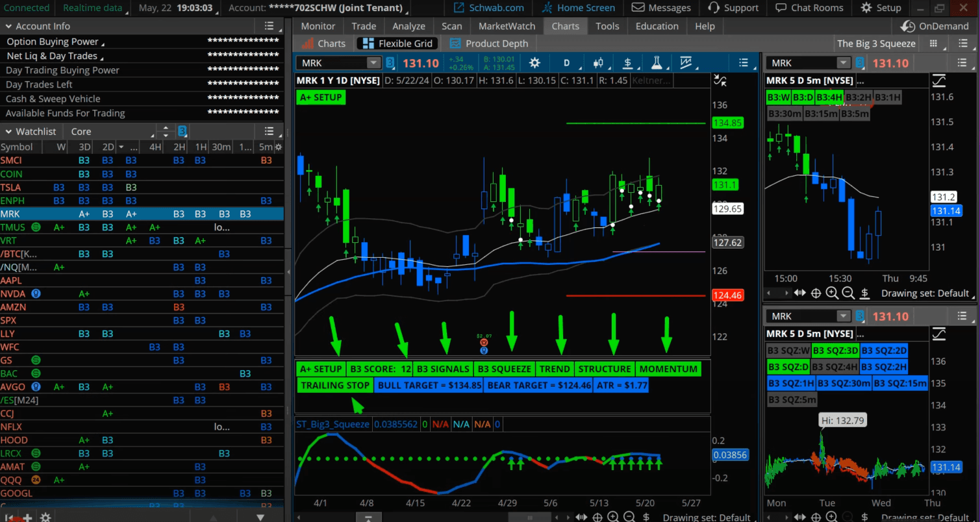Switch to the Analyze tab
Image resolution: width=980 pixels, height=522 pixels.
click(408, 26)
